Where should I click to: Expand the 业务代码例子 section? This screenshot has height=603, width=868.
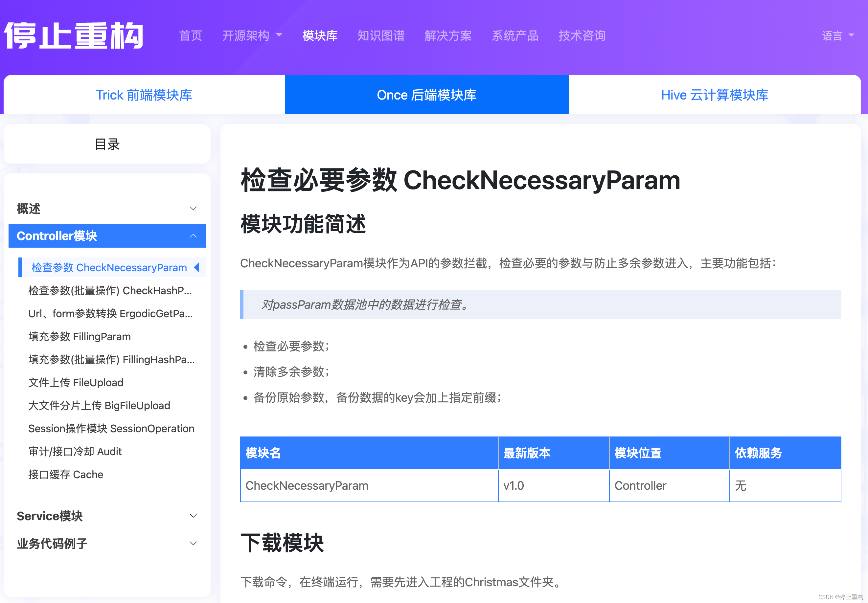pyautogui.click(x=193, y=543)
